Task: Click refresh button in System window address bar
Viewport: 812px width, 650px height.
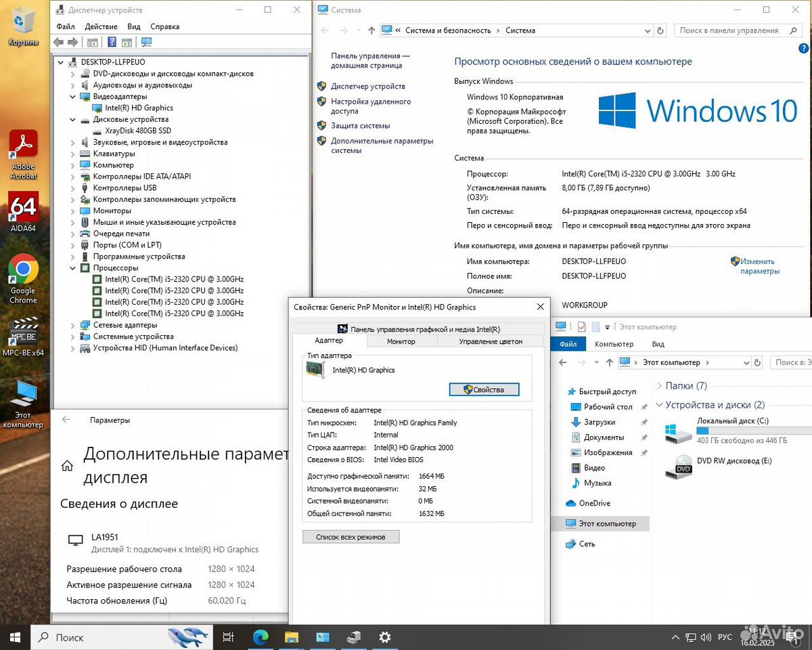Action: click(x=660, y=30)
